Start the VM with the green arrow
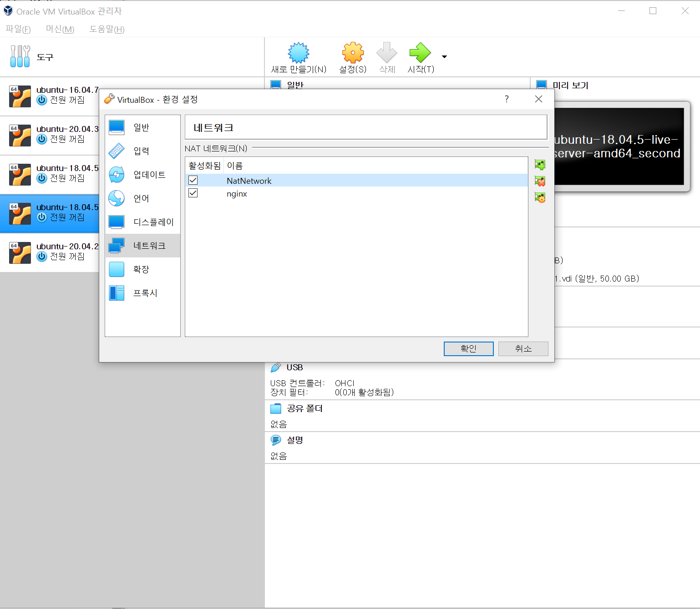This screenshot has width=700, height=609. coord(420,53)
